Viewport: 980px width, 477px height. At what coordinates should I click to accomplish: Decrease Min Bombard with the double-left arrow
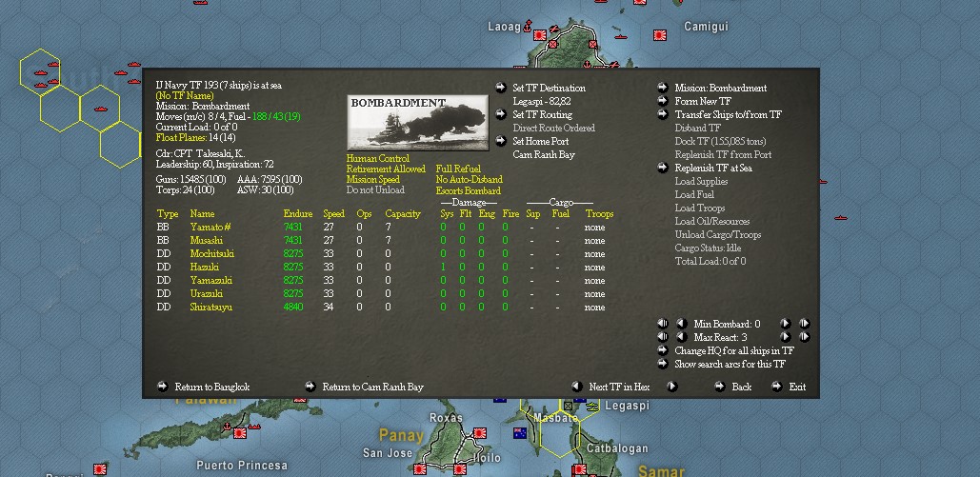coord(663,323)
